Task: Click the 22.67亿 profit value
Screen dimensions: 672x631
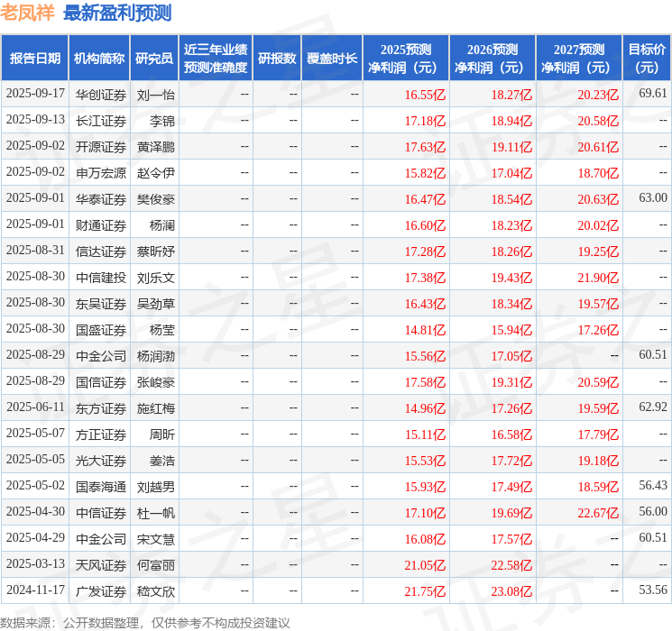Action: pos(598,513)
